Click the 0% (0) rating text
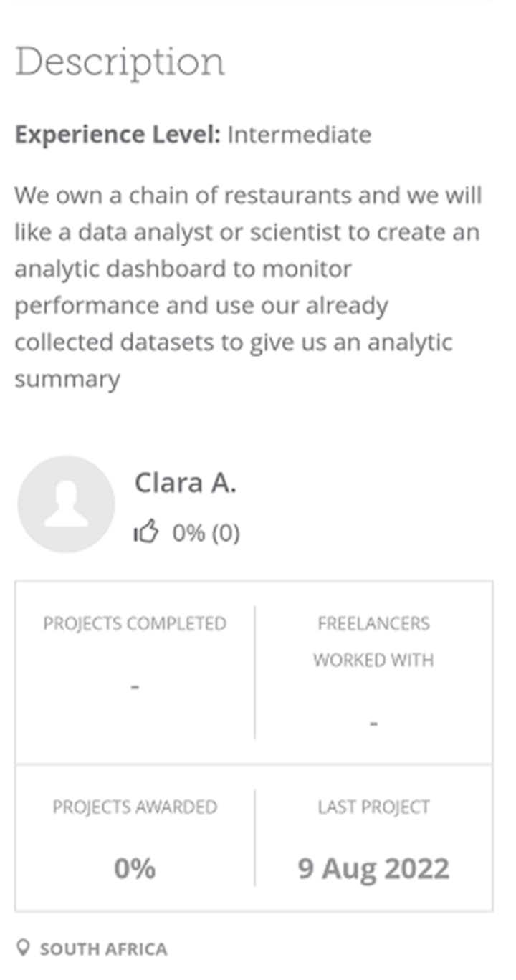This screenshot has width=516, height=980. click(206, 533)
